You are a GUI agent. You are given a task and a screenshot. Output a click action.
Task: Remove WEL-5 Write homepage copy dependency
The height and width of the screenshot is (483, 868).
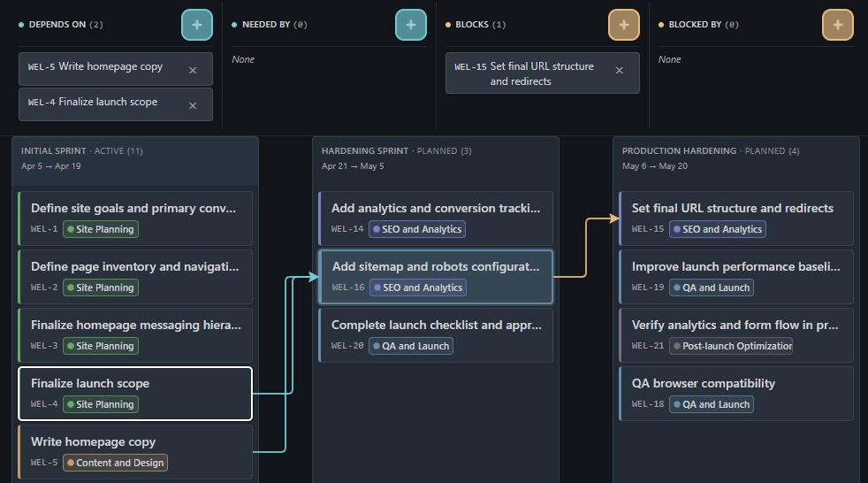193,71
